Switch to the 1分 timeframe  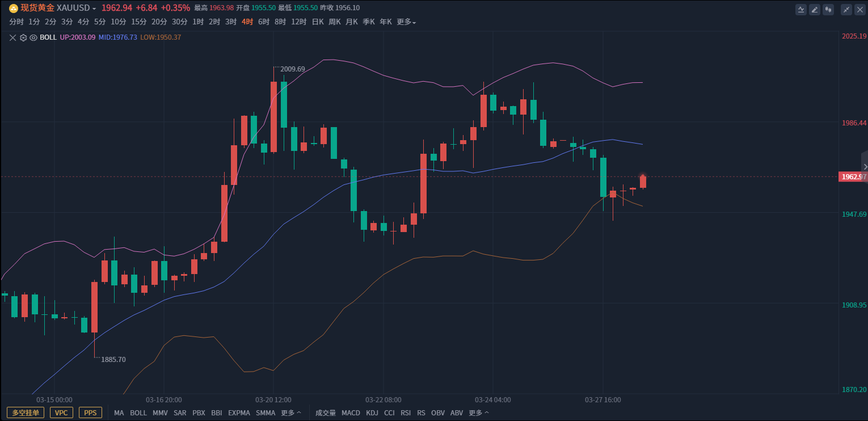34,22
